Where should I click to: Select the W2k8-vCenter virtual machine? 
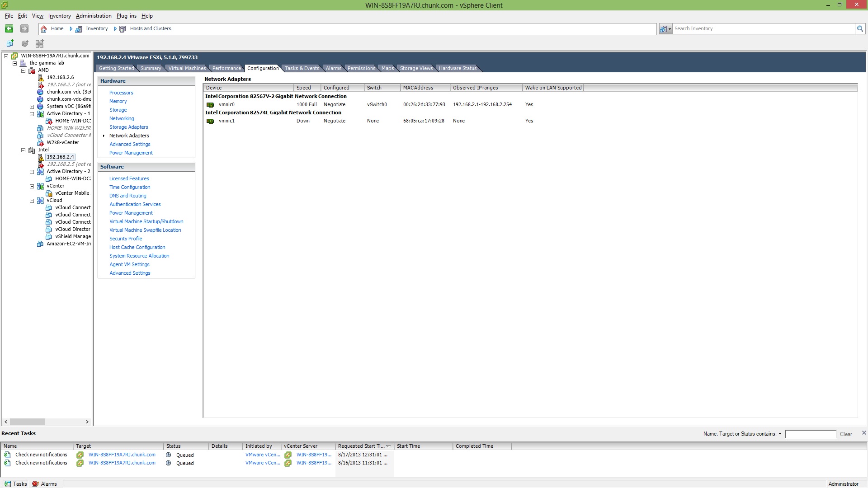click(x=62, y=142)
